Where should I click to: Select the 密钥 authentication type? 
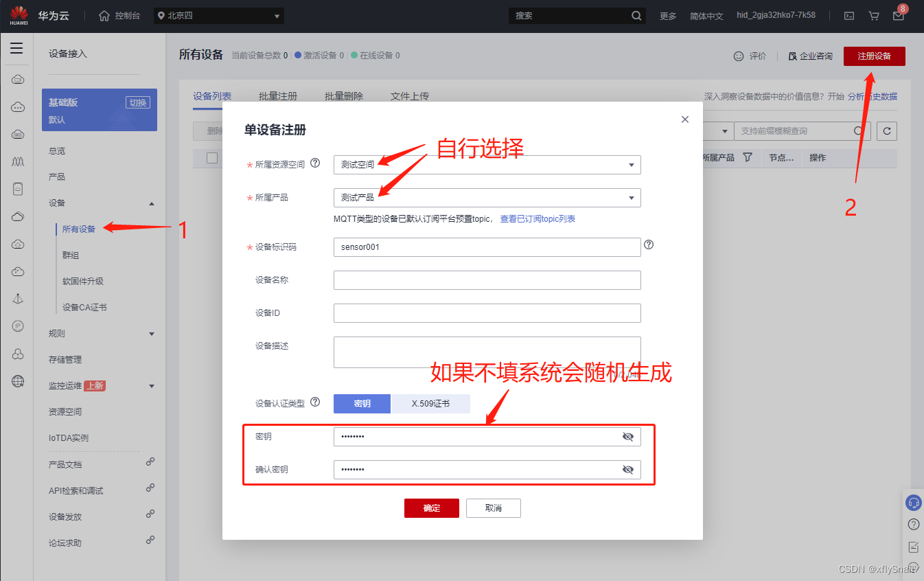point(362,404)
